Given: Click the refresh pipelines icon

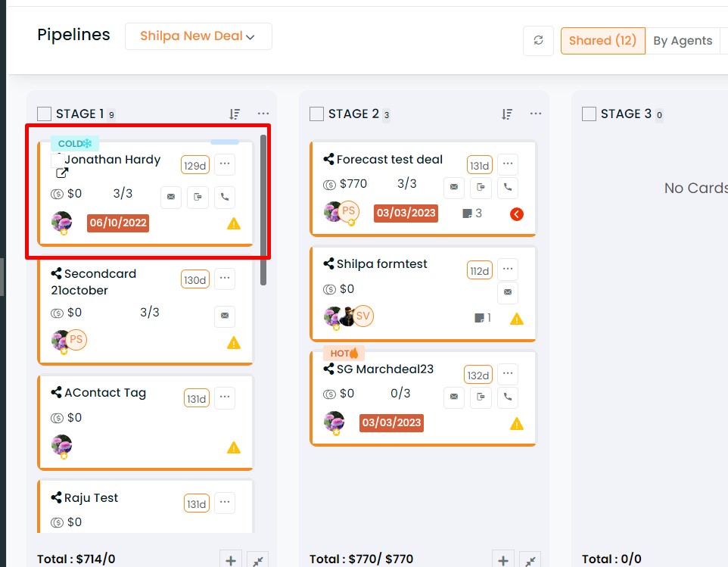Looking at the screenshot, I should [x=538, y=40].
